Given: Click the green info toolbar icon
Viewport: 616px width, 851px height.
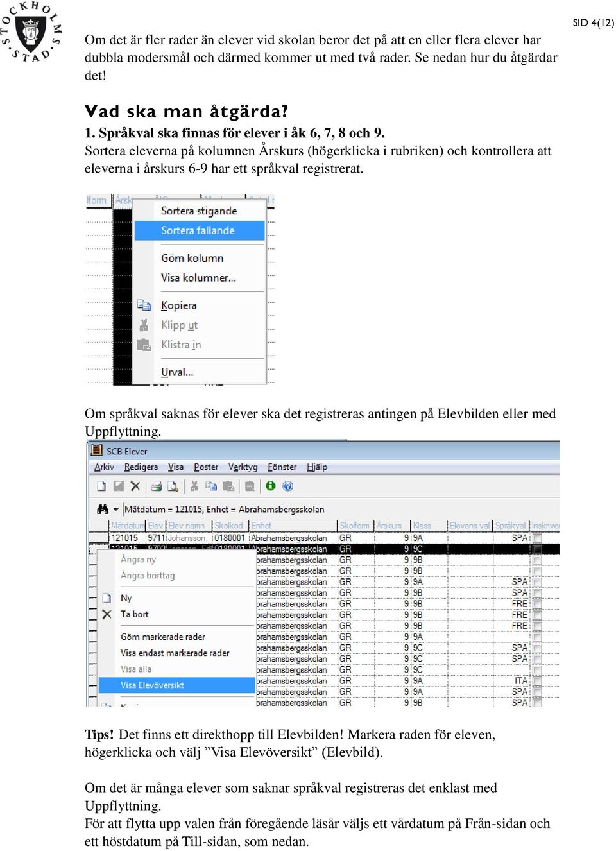Looking at the screenshot, I should tap(271, 486).
